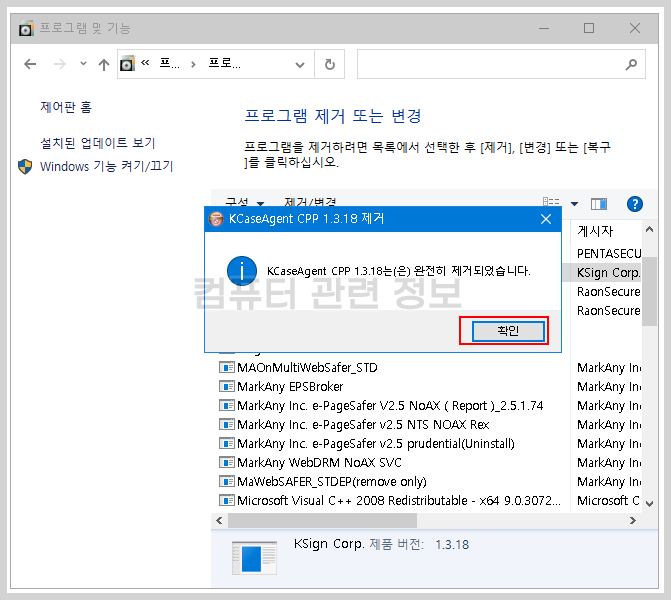Click the MAOnMultiWebSafer_STD program icon
671x600 pixels.
point(227,367)
